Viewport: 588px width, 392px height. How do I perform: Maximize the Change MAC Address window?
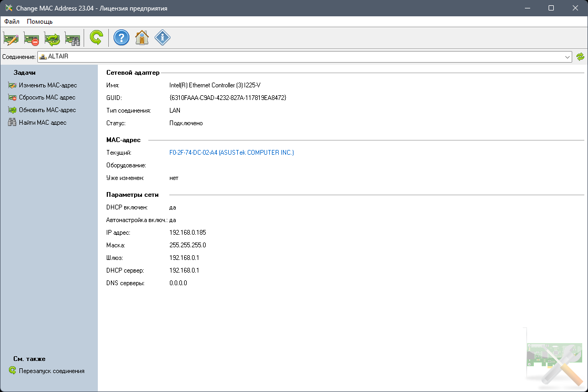(551, 8)
